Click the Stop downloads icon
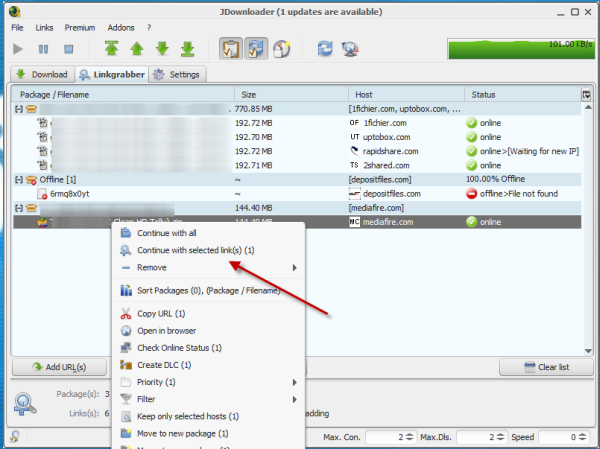 coord(69,48)
